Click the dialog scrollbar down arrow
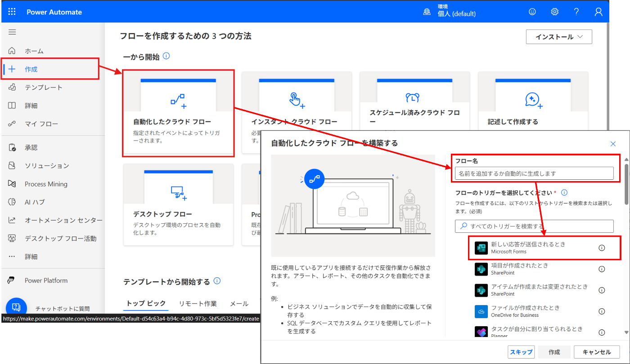630x364 pixels. pos(626,333)
